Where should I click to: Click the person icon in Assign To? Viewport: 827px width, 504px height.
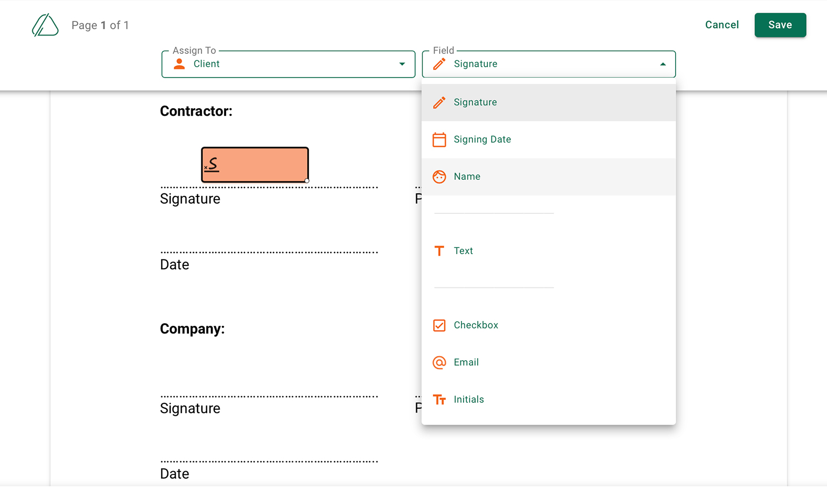click(x=179, y=64)
